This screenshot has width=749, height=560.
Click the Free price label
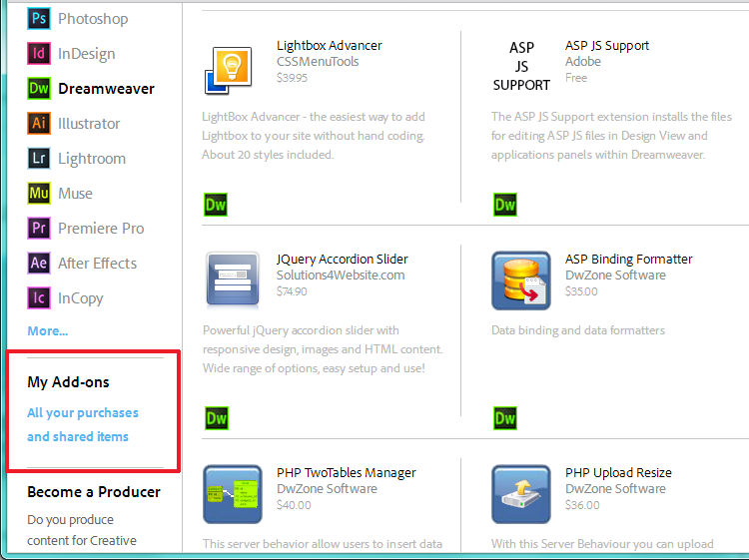pyautogui.click(x=576, y=78)
